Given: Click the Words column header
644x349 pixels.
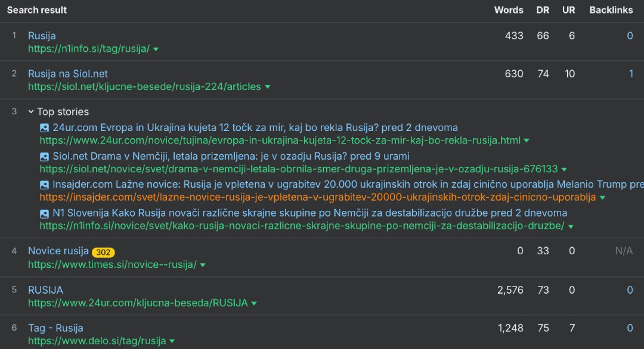Looking at the screenshot, I should click(509, 10).
